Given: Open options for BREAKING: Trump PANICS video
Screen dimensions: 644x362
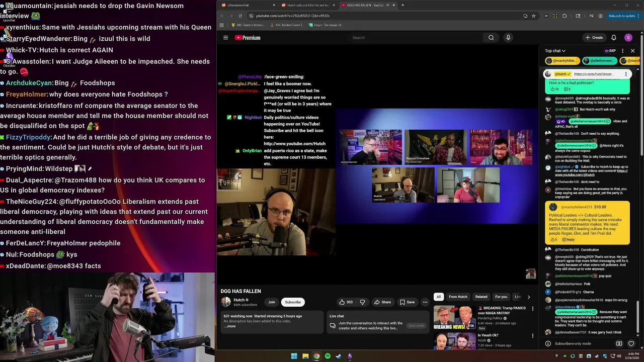Looking at the screenshot, I should pyautogui.click(x=533, y=308).
